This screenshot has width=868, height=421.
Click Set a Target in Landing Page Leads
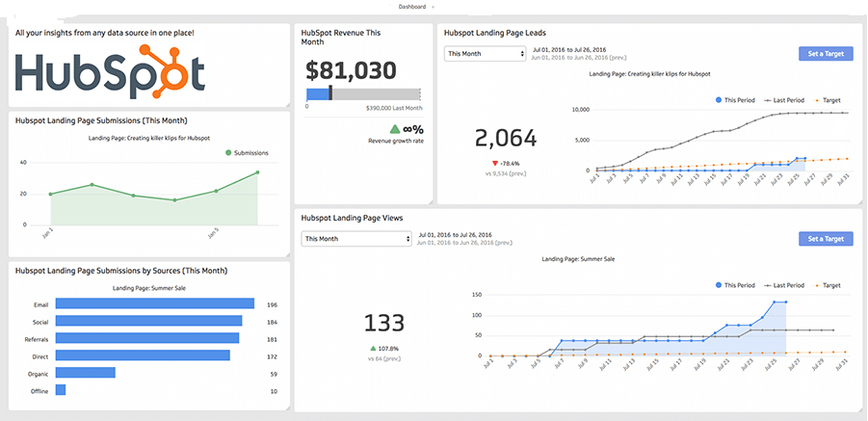pyautogui.click(x=826, y=54)
